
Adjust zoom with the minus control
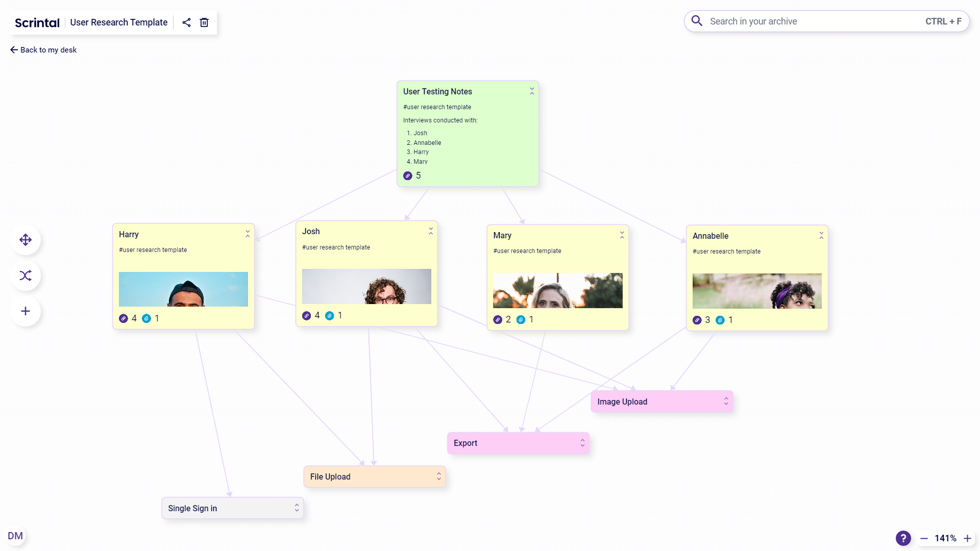(923, 538)
